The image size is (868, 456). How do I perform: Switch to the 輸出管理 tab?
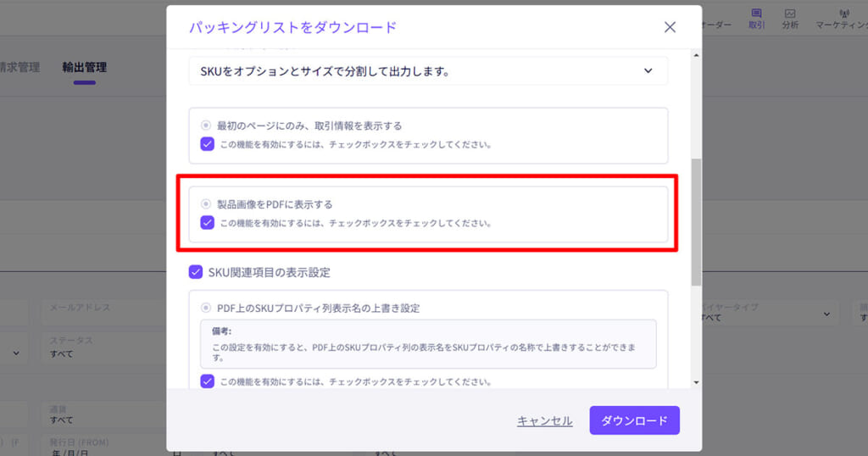84,68
